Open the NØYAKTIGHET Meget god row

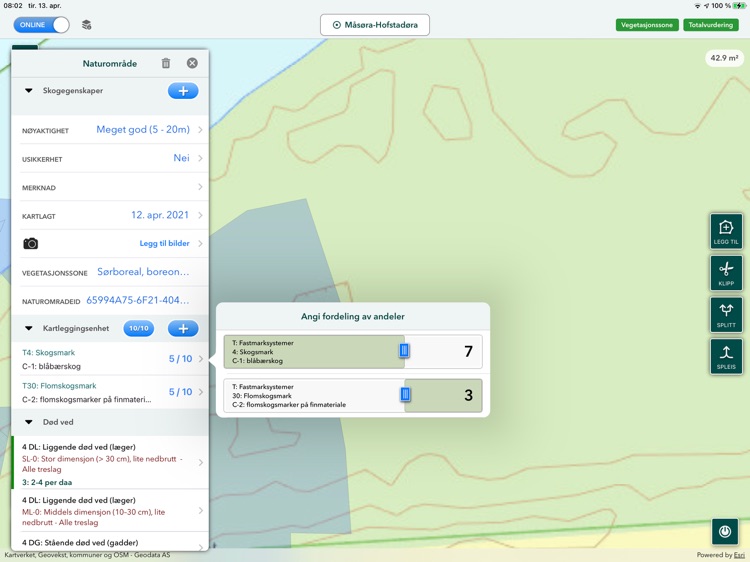coord(110,130)
